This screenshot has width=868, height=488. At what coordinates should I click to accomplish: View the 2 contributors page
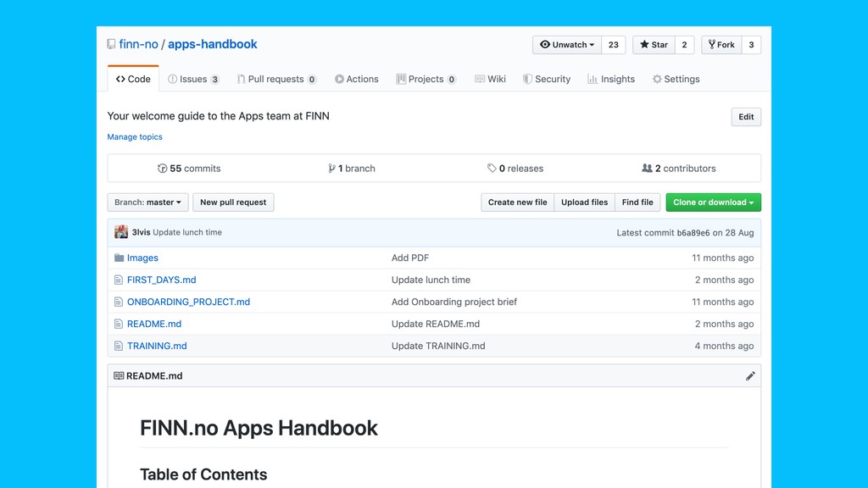679,169
